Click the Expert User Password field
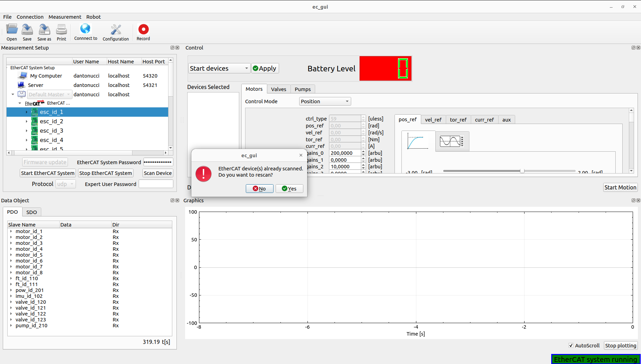Screen dimensions: 641x364 click(156, 184)
